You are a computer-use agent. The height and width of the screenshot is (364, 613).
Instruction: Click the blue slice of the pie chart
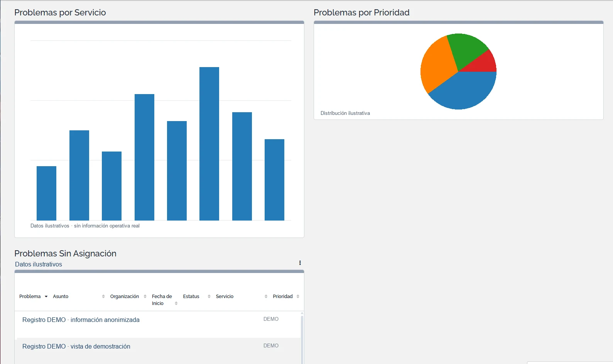465,92
